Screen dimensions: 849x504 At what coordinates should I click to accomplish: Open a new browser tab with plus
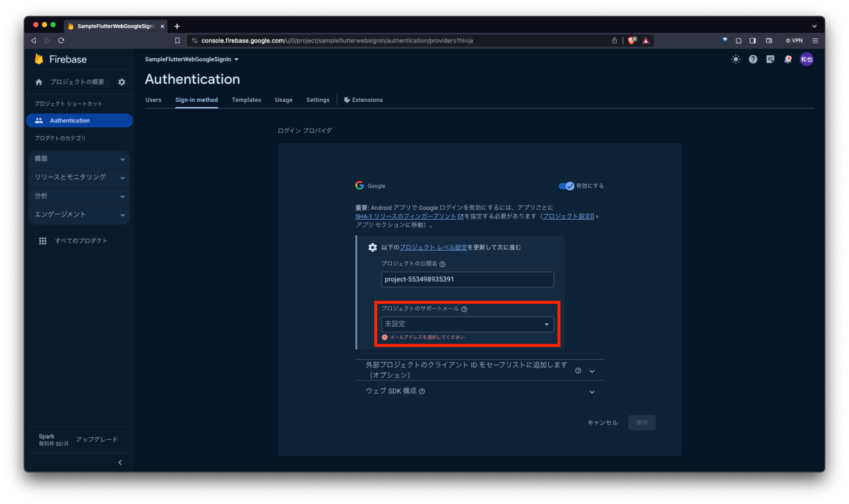[x=177, y=26]
